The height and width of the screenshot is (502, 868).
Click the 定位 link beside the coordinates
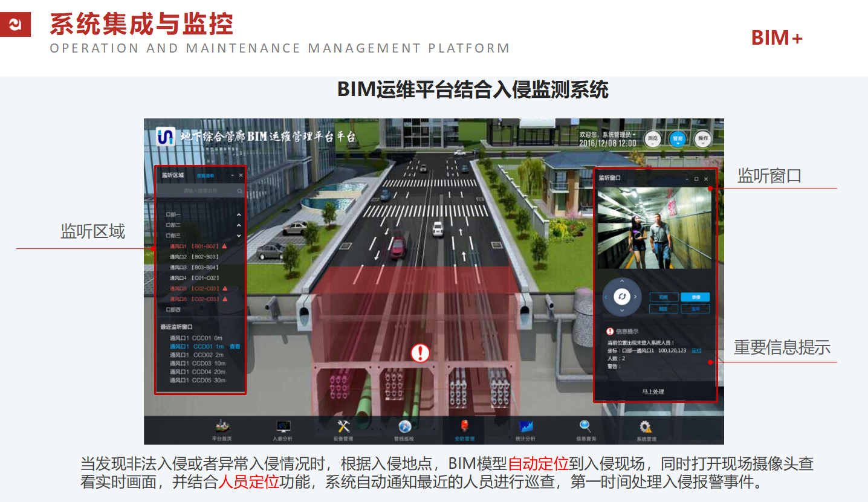pyautogui.click(x=696, y=350)
